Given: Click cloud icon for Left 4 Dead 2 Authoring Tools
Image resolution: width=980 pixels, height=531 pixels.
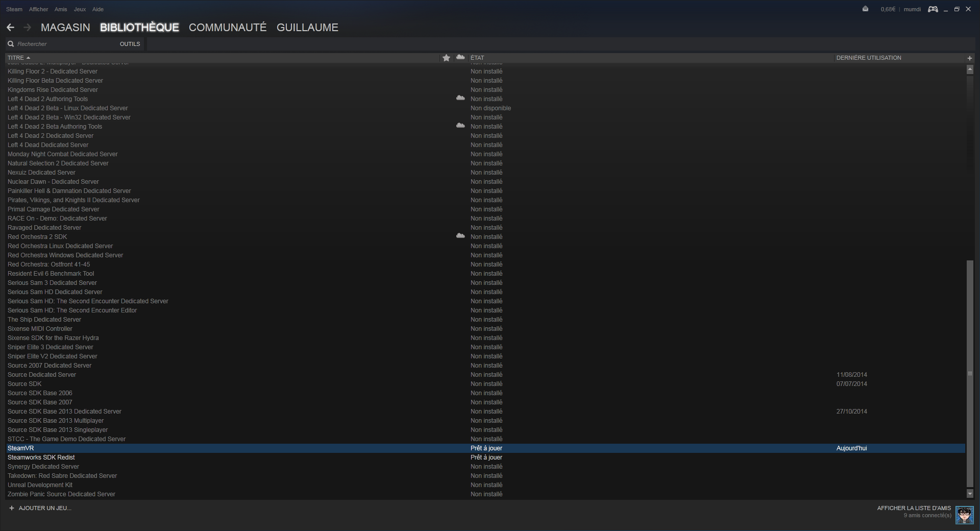Looking at the screenshot, I should click(x=460, y=98).
